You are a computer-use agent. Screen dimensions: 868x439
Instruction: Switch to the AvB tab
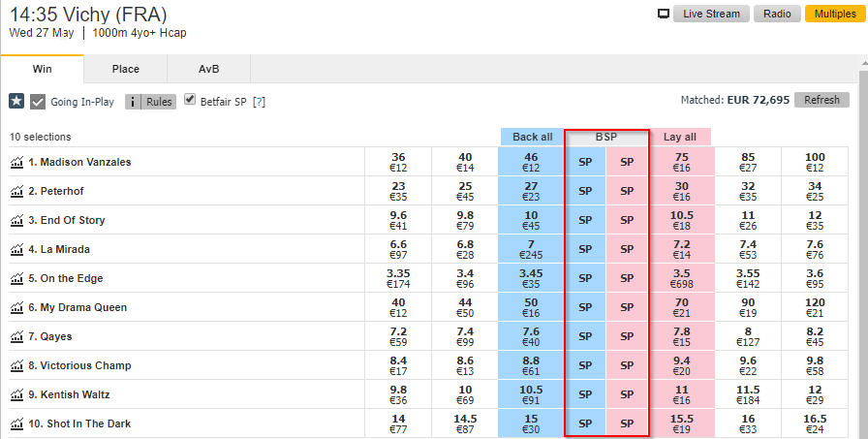point(208,69)
